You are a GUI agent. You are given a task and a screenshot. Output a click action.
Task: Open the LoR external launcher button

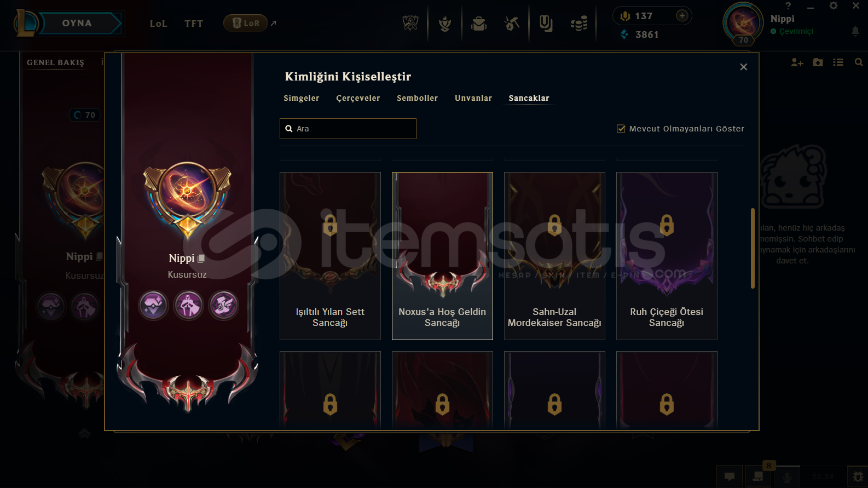245,23
